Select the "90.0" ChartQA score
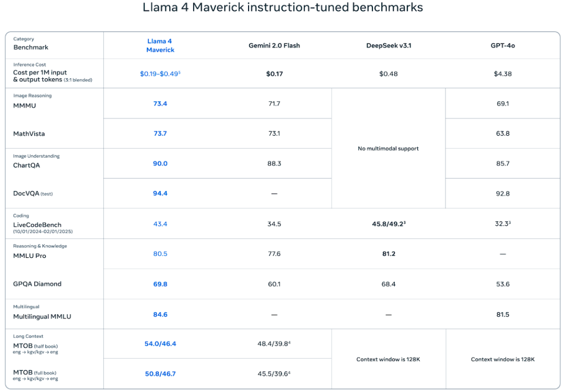The height and width of the screenshot is (392, 564). pyautogui.click(x=160, y=163)
